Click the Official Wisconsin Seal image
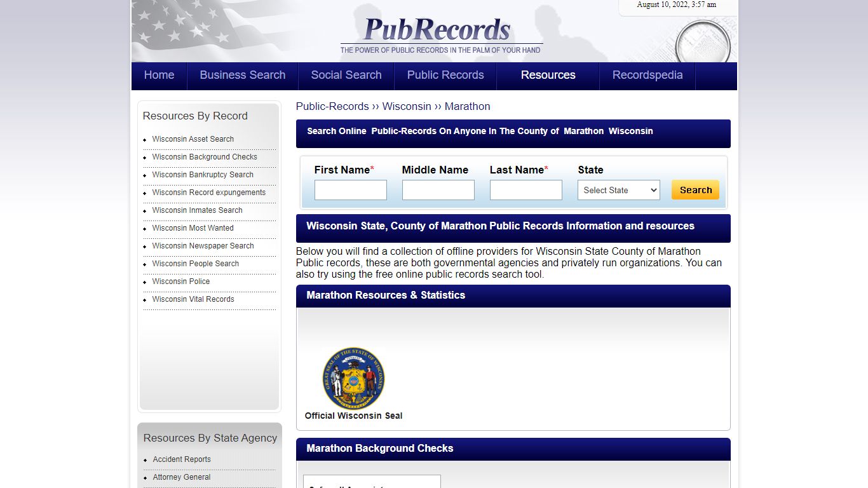The image size is (868, 488). pyautogui.click(x=353, y=378)
